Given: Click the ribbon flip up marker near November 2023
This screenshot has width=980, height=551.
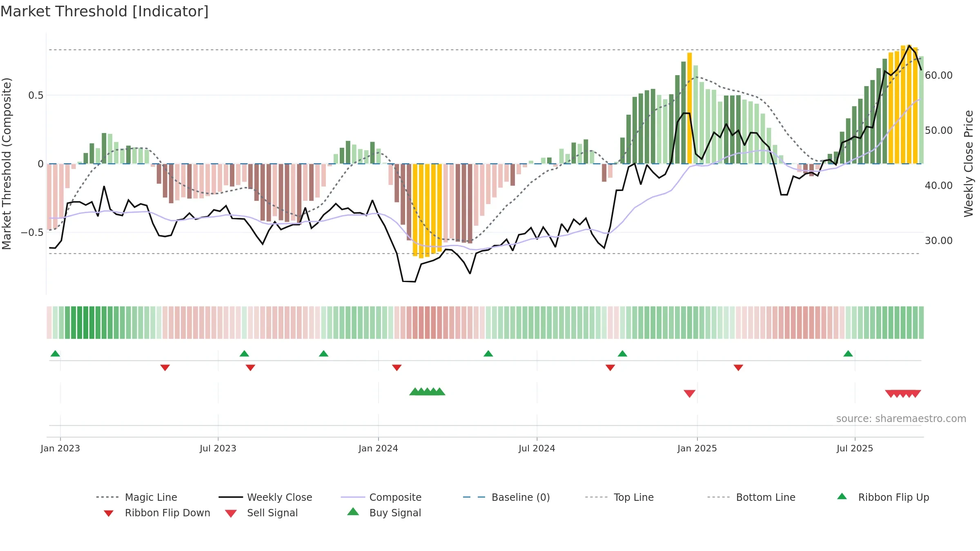Looking at the screenshot, I should [323, 353].
